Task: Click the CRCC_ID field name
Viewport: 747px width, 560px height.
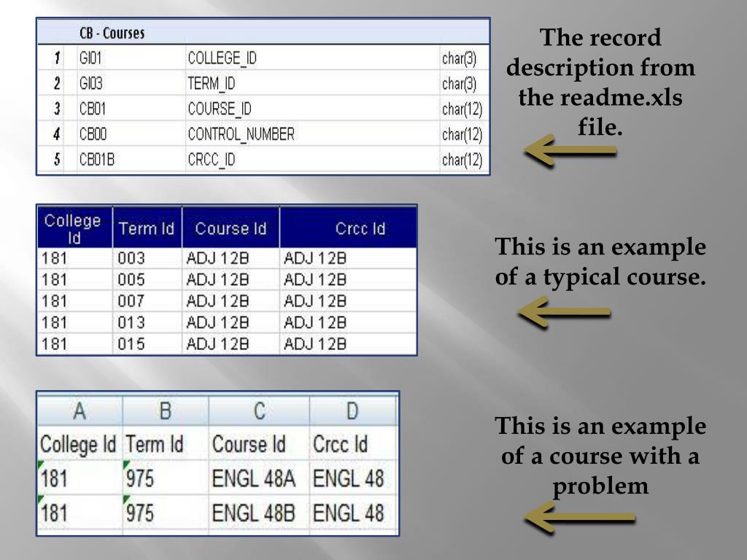Action: point(211,159)
